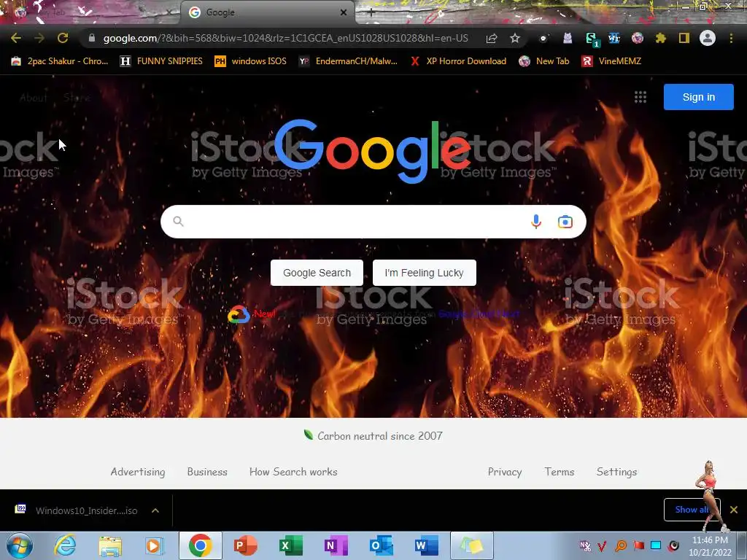Share this page via the address bar icon
The image size is (747, 560).
[492, 38]
